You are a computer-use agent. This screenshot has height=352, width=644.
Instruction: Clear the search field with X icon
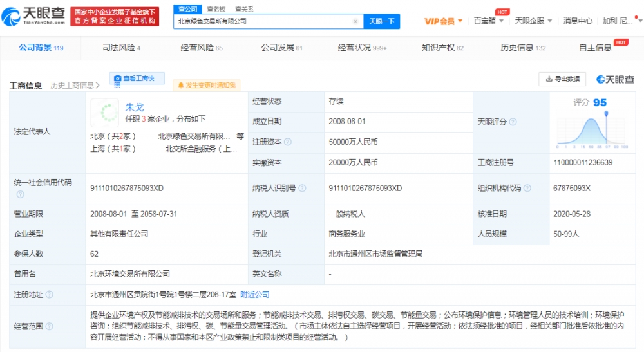[x=355, y=21]
